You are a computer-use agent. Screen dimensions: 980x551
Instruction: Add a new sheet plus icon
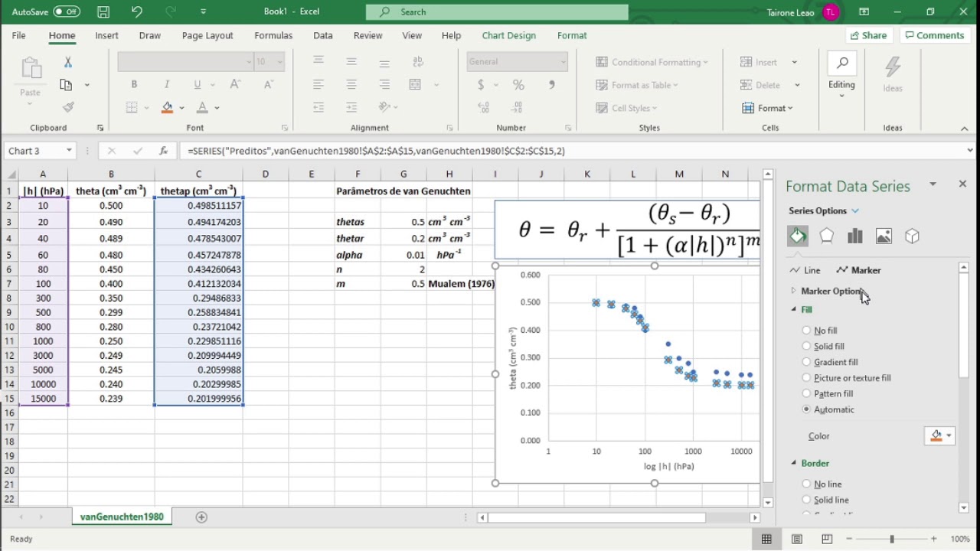pos(201,517)
